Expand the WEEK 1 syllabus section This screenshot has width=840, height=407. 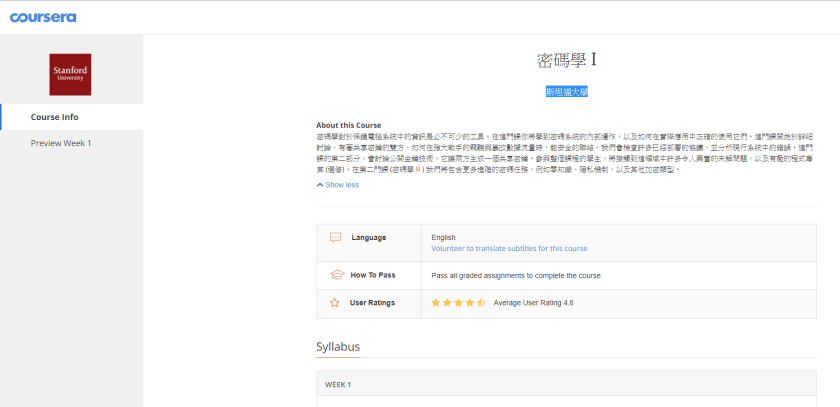pos(566,384)
